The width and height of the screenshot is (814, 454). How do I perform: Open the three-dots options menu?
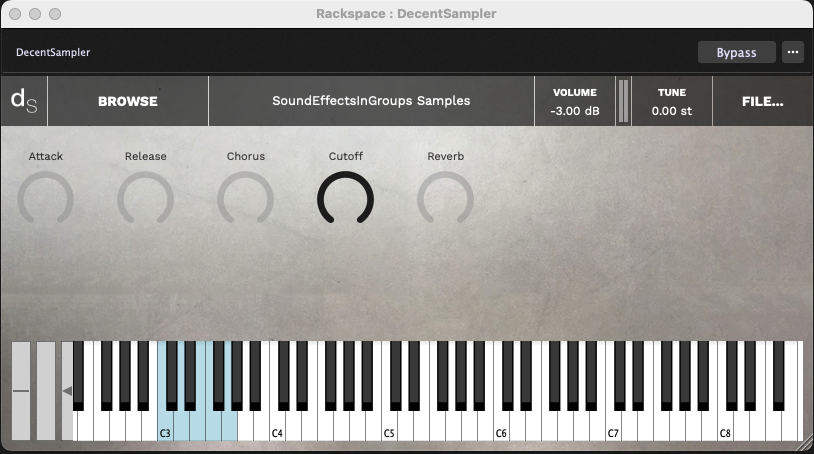click(793, 52)
